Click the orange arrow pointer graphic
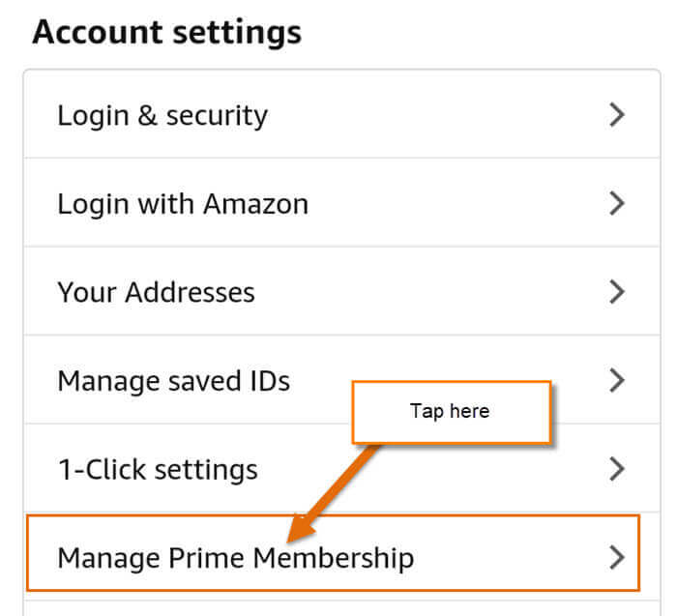This screenshot has width=677, height=616. [333, 494]
